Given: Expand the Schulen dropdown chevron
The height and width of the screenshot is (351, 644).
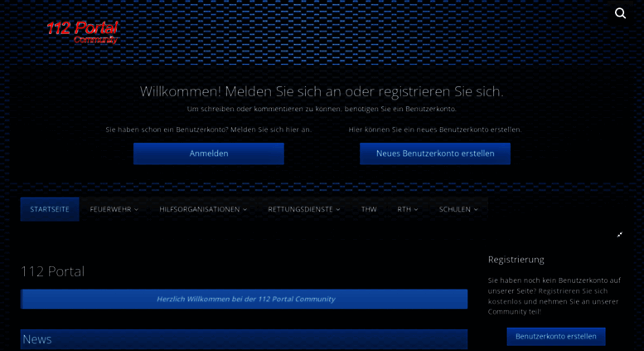Looking at the screenshot, I should point(476,210).
